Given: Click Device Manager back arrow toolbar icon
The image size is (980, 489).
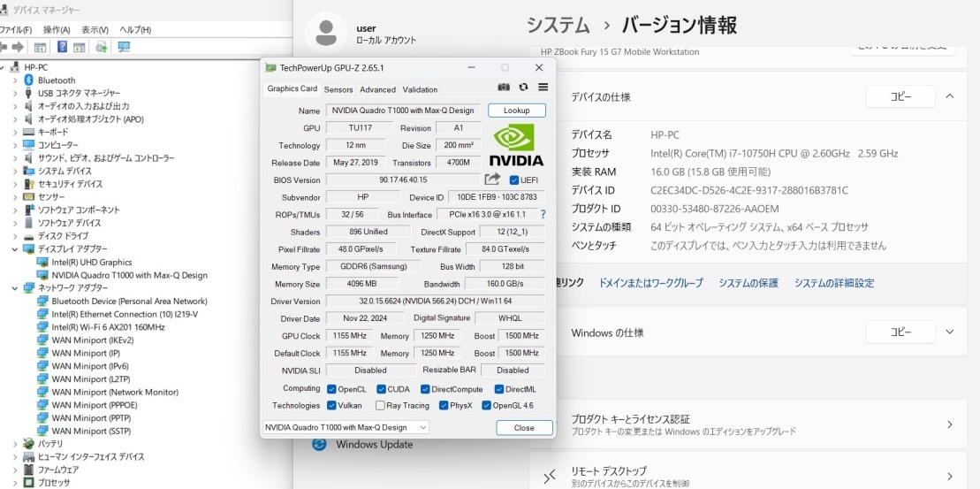Looking at the screenshot, I should (x=3, y=47).
